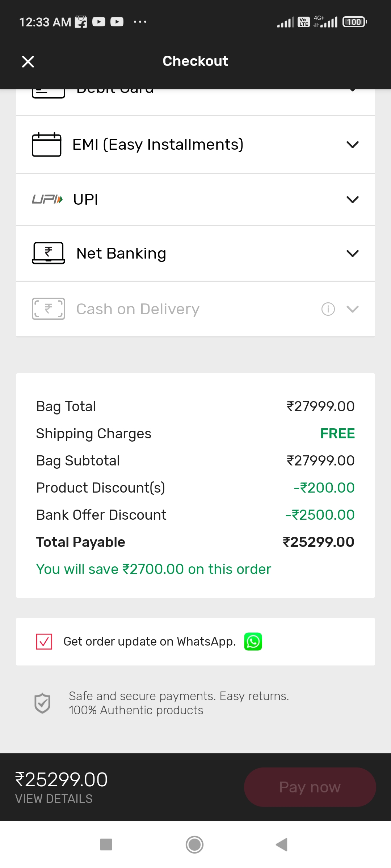The height and width of the screenshot is (868, 391).
Task: Select the Net Banking payment method
Action: (195, 254)
